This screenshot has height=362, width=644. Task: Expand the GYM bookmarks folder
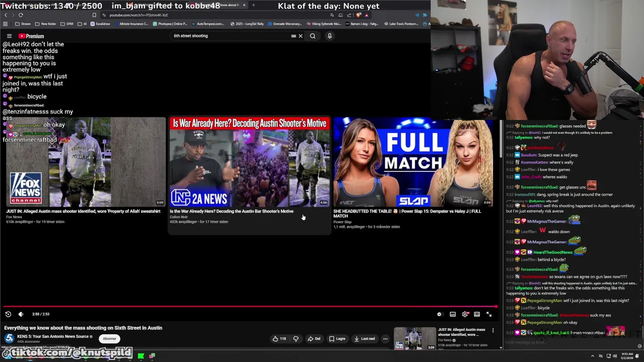(x=66, y=24)
